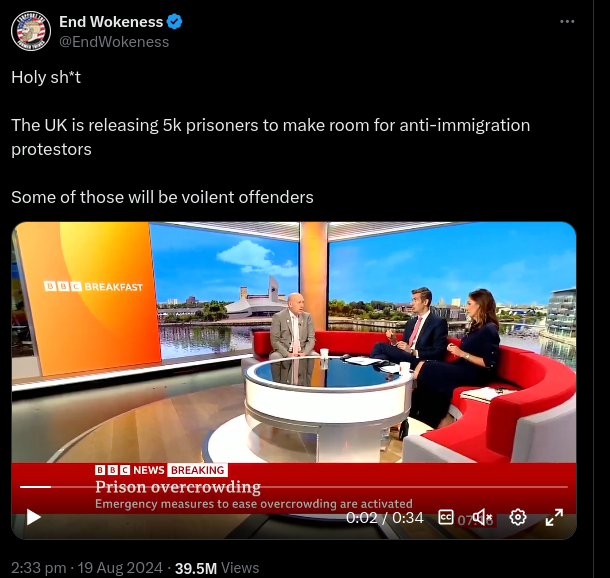The image size is (610, 578).
Task: Click the Prison overcrowding headline banner
Action: coord(178,487)
